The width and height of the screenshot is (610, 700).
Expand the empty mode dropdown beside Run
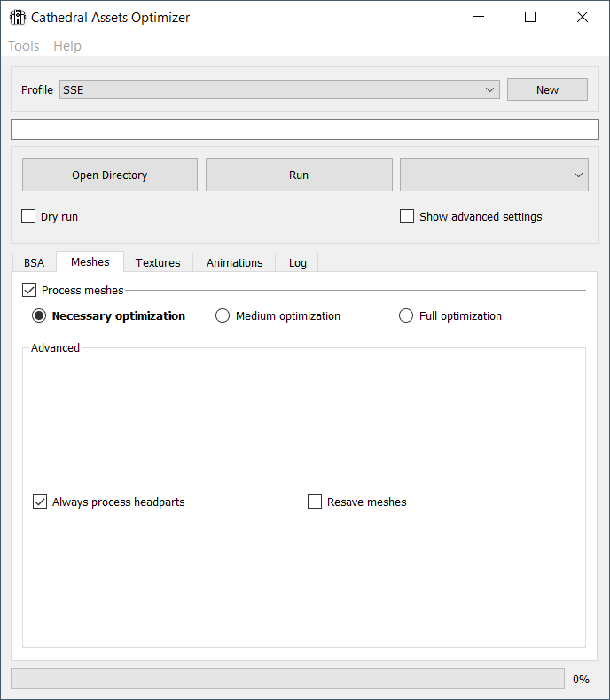pos(494,175)
